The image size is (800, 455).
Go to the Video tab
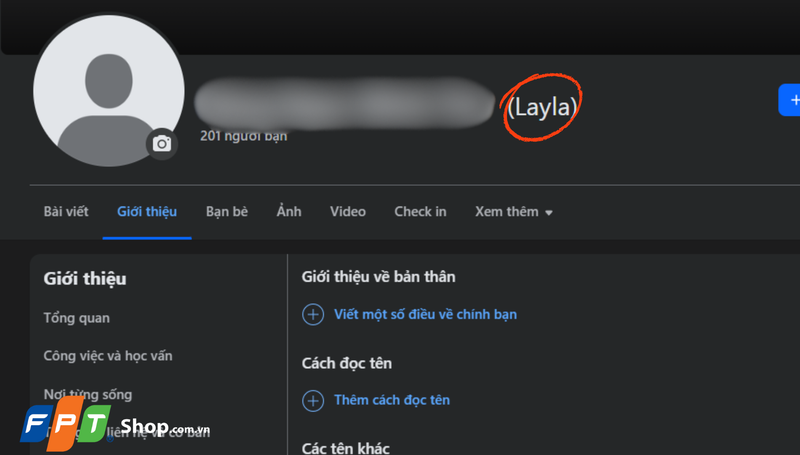tap(347, 212)
